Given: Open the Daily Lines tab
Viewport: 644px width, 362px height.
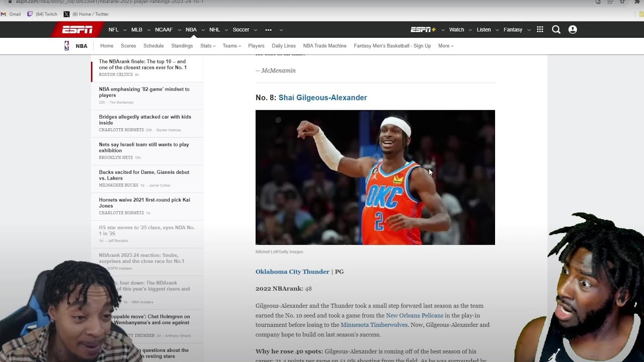Looking at the screenshot, I should tap(284, 46).
